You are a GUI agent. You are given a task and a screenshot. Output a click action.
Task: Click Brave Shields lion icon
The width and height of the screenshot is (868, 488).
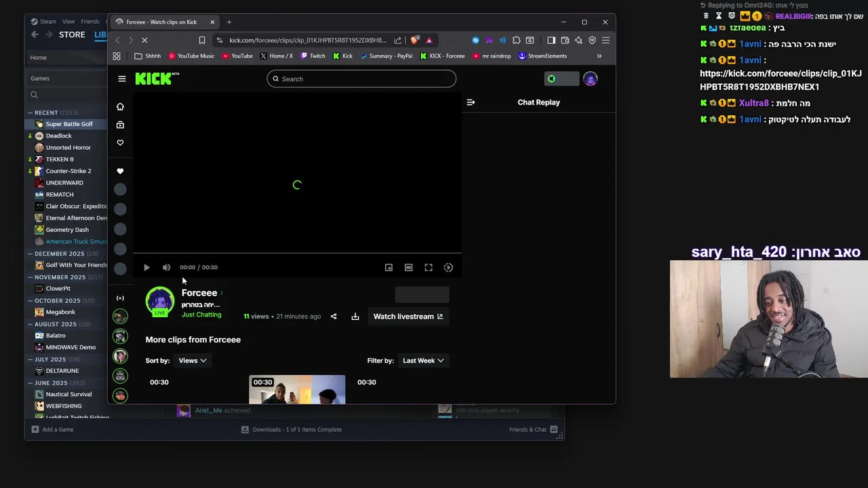[x=414, y=40]
